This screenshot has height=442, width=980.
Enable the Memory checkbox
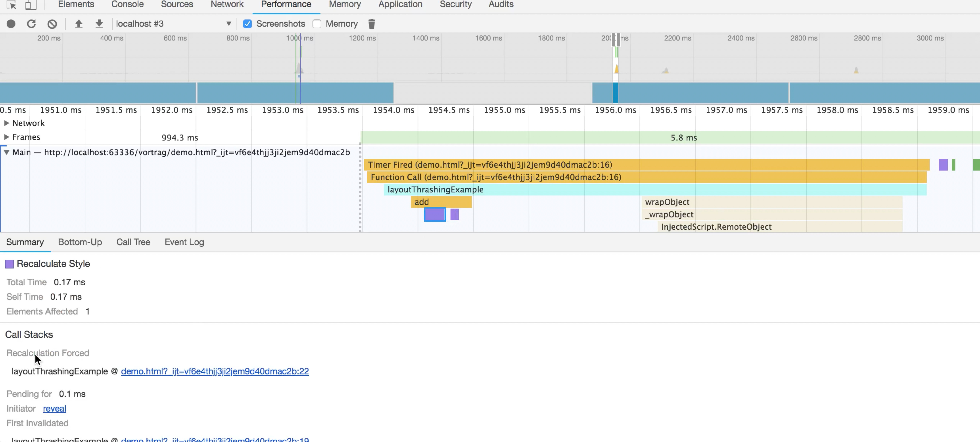tap(317, 24)
